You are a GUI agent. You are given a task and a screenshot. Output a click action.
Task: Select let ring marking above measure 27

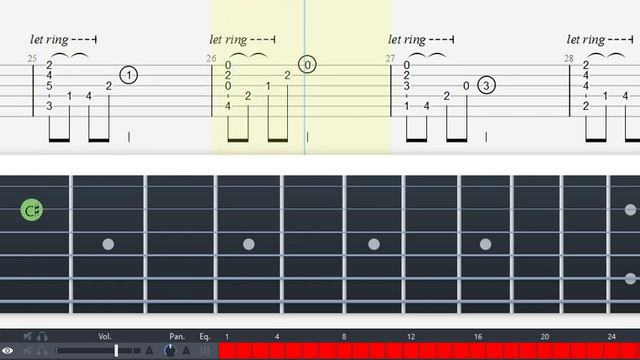(421, 40)
